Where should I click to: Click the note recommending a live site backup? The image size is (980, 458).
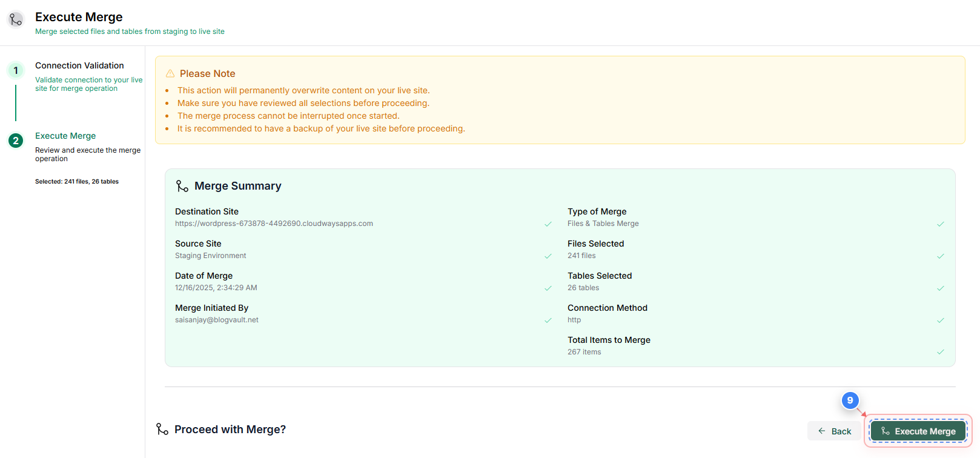(x=321, y=128)
